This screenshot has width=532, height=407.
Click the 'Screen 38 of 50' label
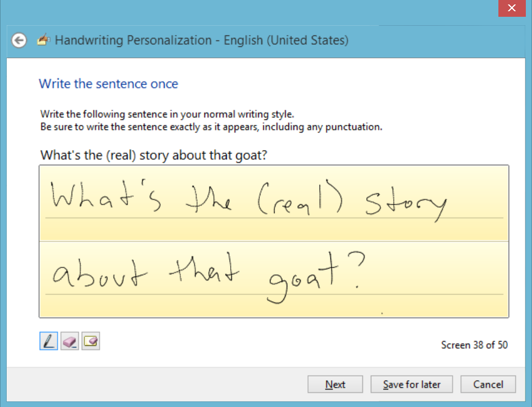[474, 345]
